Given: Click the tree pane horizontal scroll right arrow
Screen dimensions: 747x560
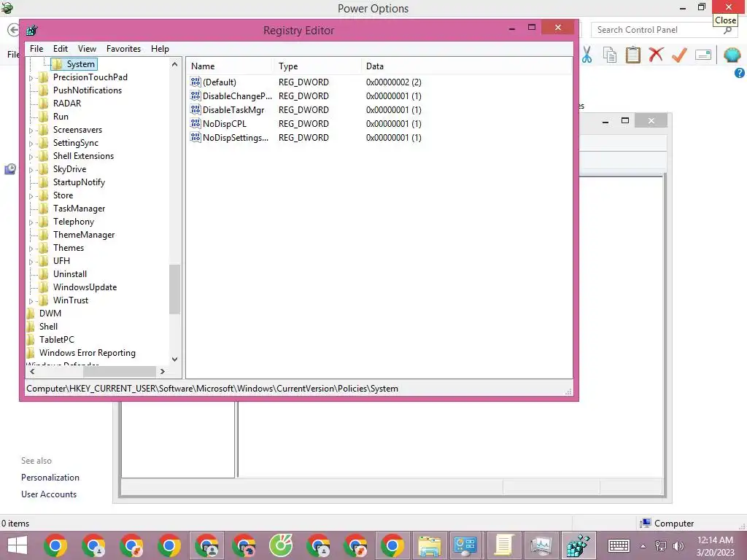Looking at the screenshot, I should pyautogui.click(x=163, y=371).
